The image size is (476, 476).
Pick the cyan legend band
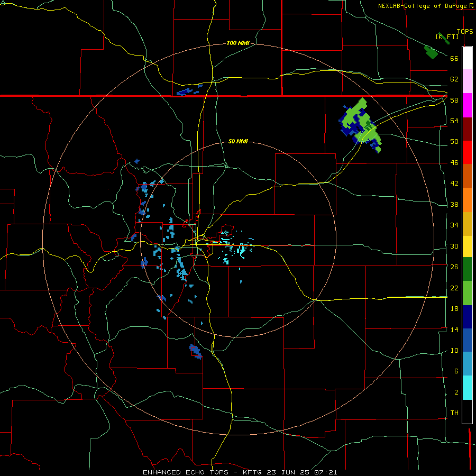467,388
